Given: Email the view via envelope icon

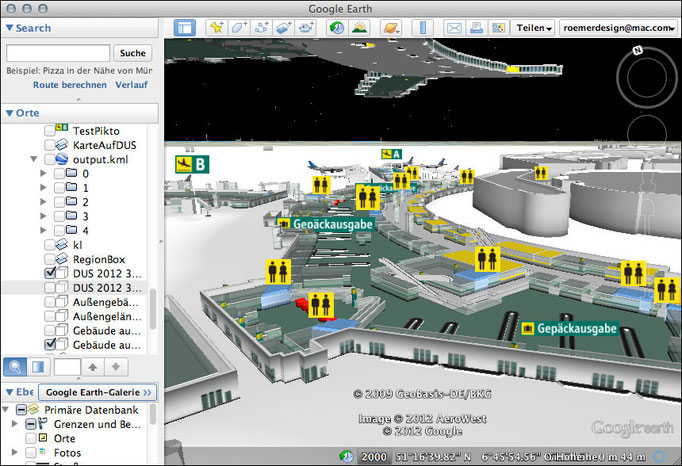Looking at the screenshot, I should 454,28.
